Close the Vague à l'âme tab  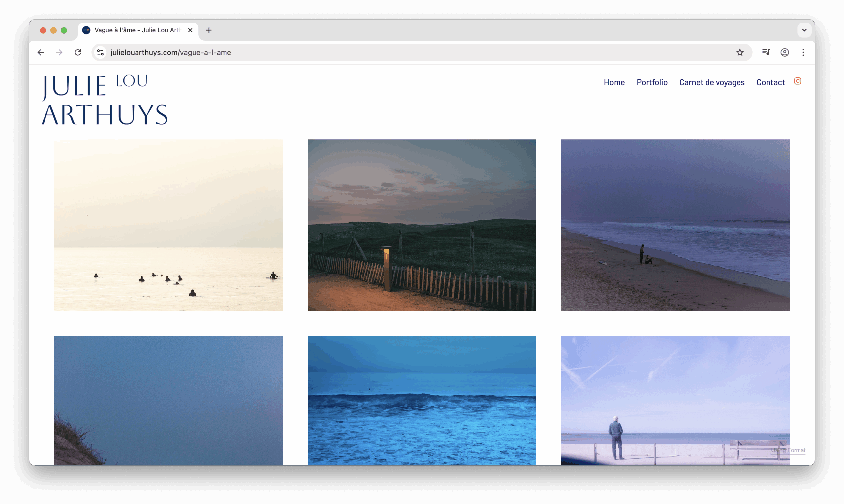(190, 30)
